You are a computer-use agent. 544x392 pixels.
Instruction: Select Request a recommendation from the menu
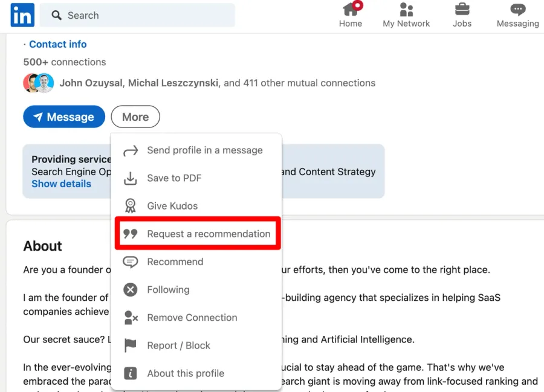coord(208,234)
